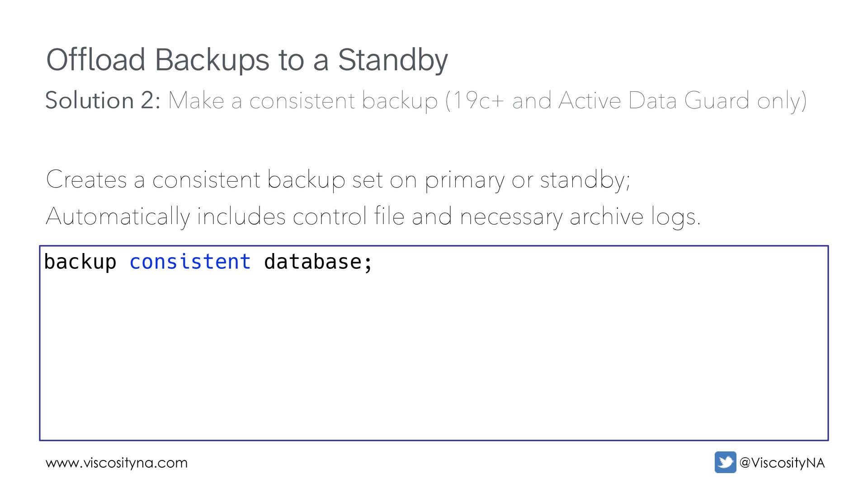This screenshot has width=868, height=488.
Task: Click 'standby;' at the end of the first body line
Action: point(585,180)
